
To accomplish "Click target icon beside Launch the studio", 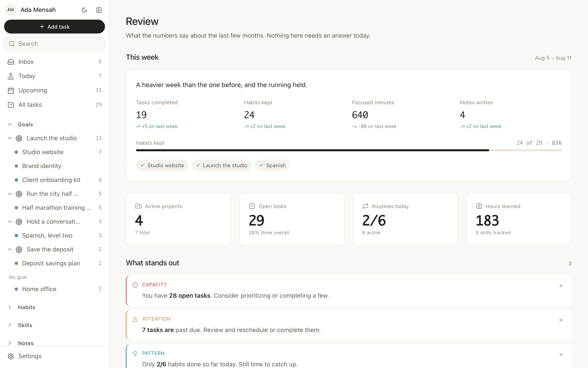I will click(19, 138).
